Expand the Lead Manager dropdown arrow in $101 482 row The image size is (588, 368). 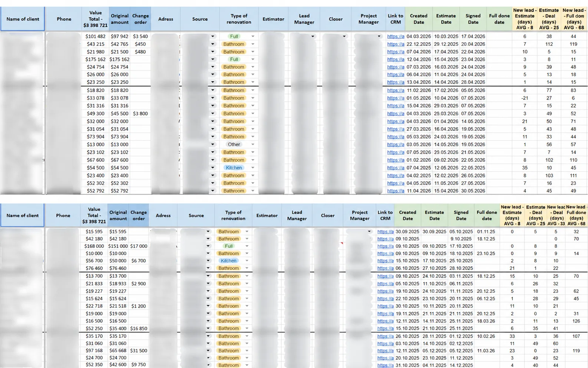click(x=313, y=36)
